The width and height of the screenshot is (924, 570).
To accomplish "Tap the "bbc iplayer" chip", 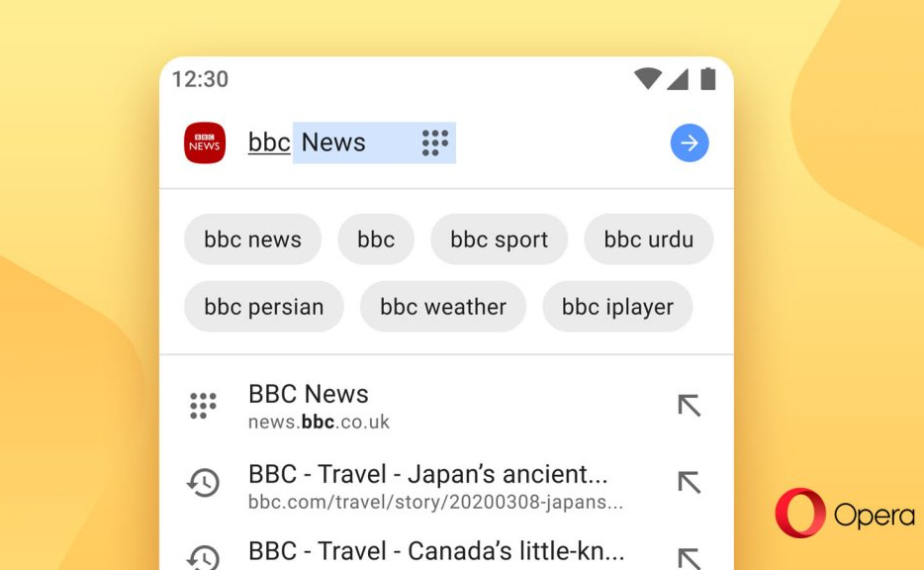I will point(617,307).
